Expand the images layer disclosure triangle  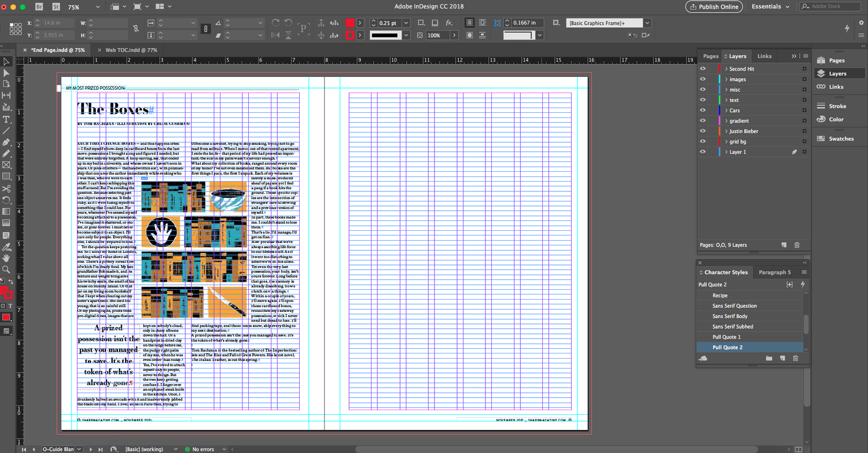(726, 79)
